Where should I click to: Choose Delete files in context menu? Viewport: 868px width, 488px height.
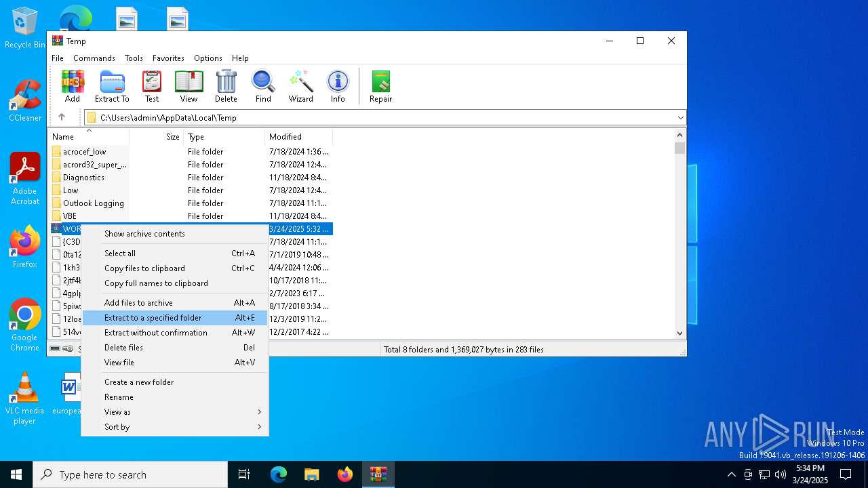(175, 348)
